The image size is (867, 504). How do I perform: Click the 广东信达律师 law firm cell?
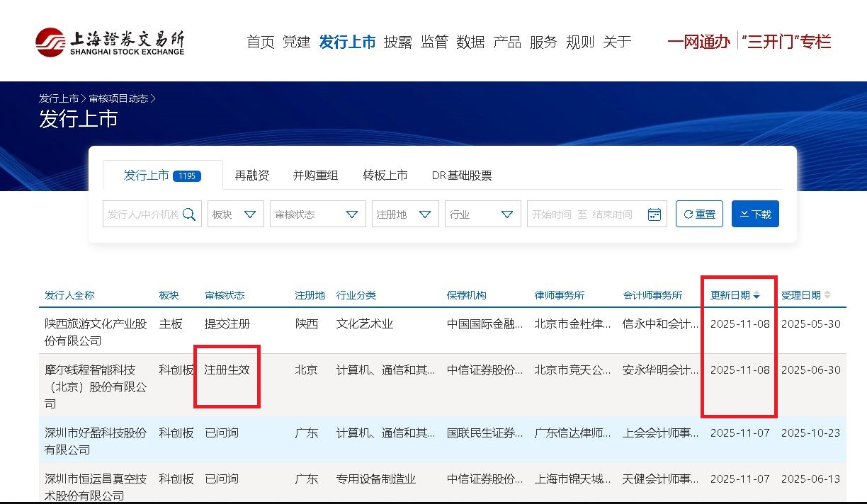coord(573,433)
